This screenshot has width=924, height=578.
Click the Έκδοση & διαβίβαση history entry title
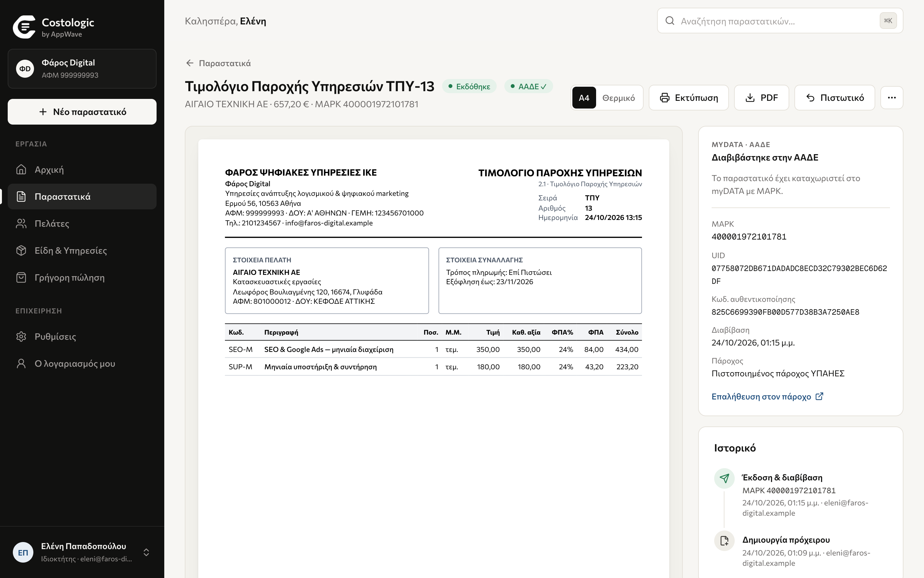coord(782,477)
